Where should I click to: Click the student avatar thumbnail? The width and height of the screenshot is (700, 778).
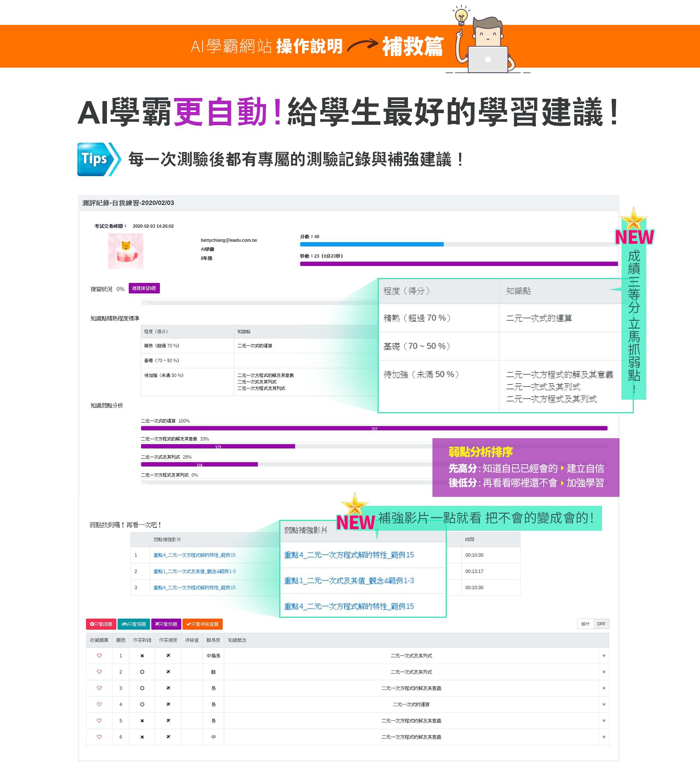coord(126,251)
